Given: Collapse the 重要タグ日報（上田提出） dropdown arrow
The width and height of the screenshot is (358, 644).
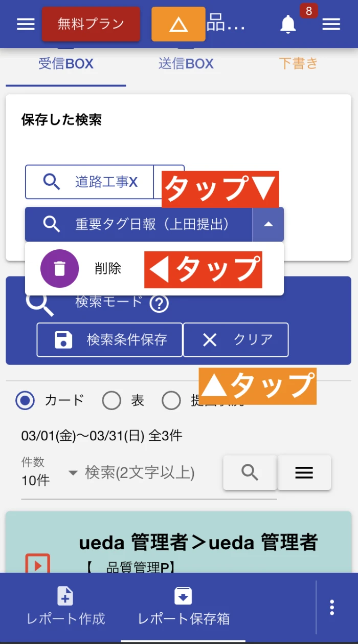Looking at the screenshot, I should pos(268,224).
